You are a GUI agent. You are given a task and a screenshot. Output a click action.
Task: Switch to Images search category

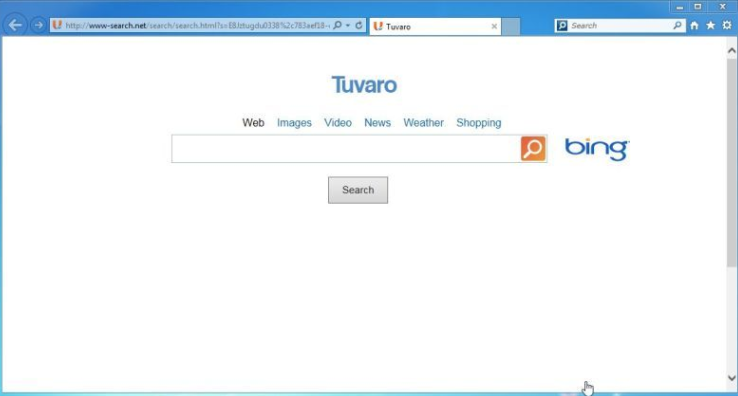[294, 123]
